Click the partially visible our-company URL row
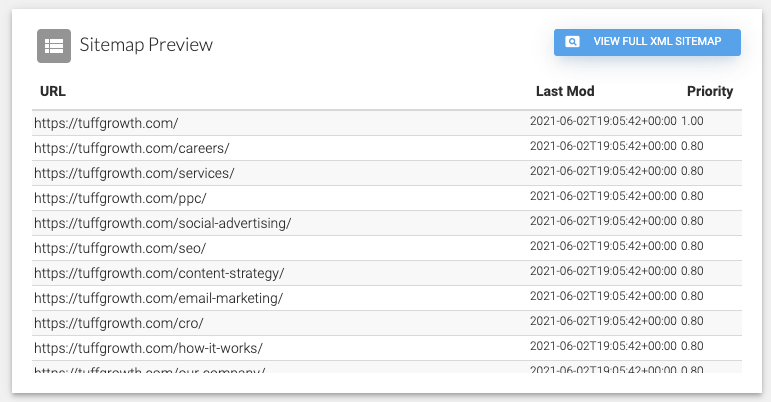Screen dimensions: 771x402 click(149, 369)
